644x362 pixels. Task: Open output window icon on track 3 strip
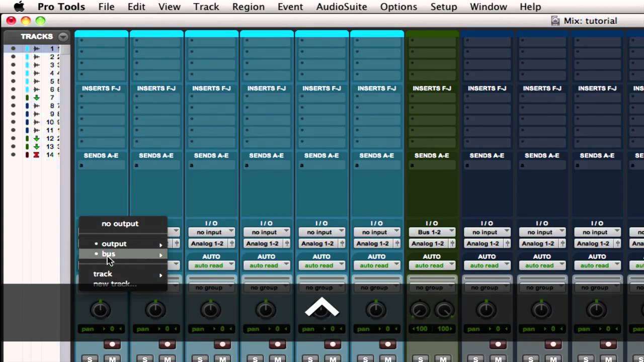coord(232,243)
